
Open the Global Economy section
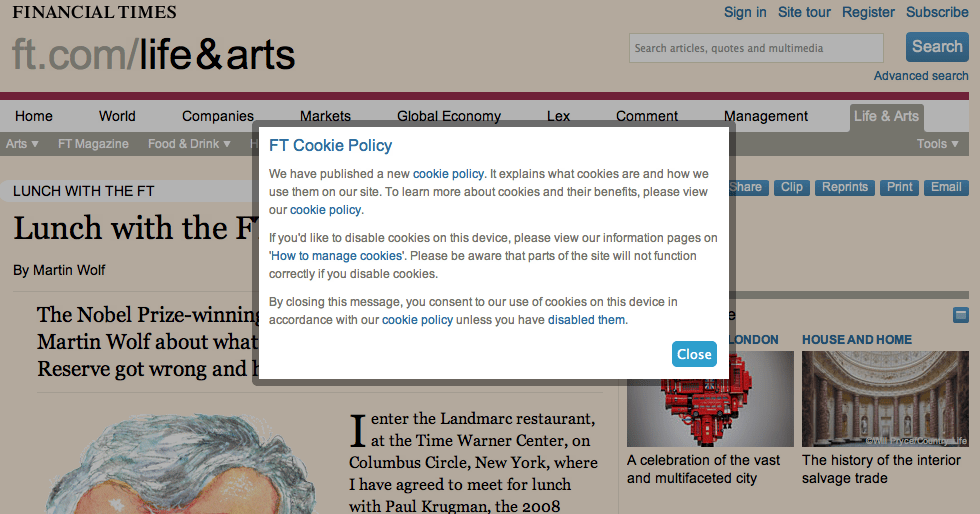pos(449,116)
